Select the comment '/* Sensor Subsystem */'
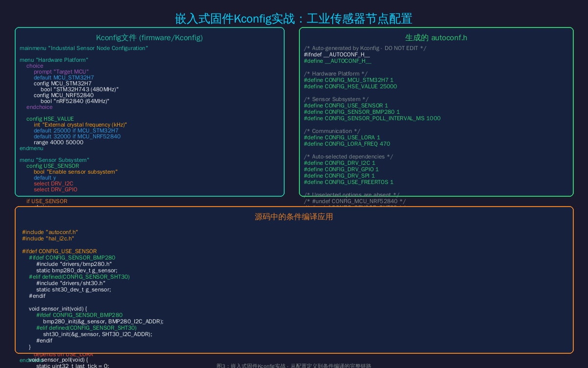The image size is (588, 368). coord(336,99)
